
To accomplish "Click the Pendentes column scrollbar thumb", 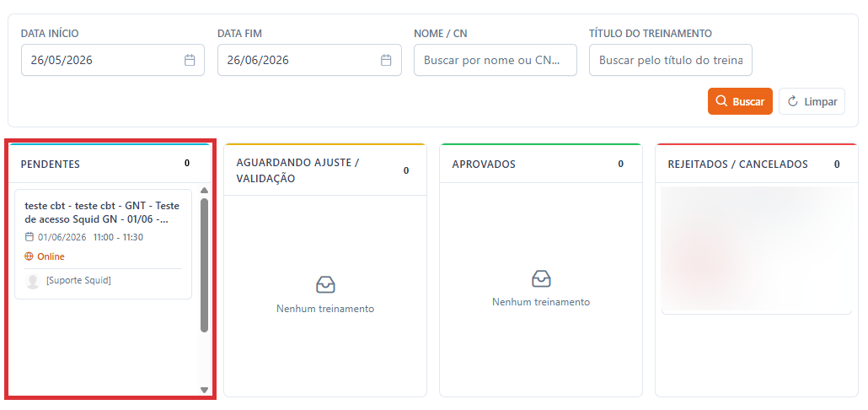I will pos(204,266).
